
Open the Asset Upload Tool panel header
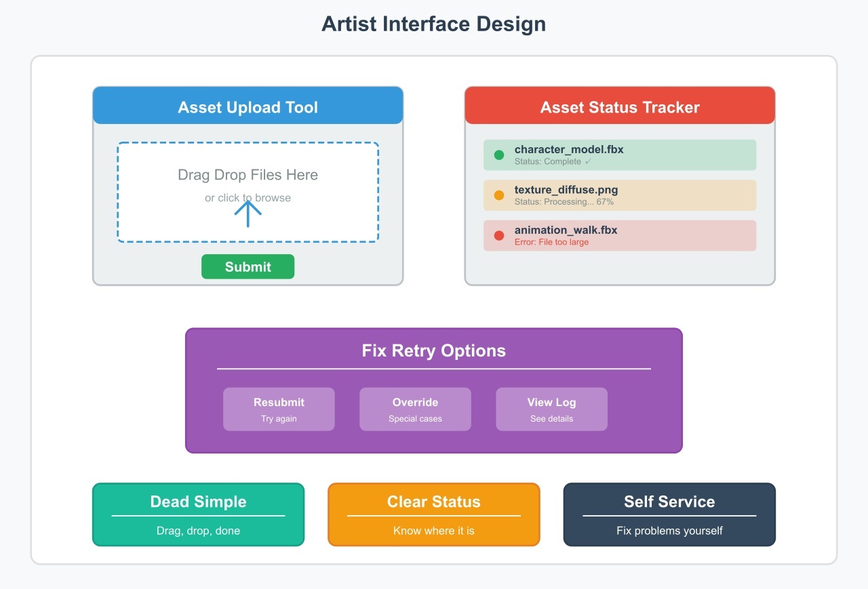(x=248, y=107)
